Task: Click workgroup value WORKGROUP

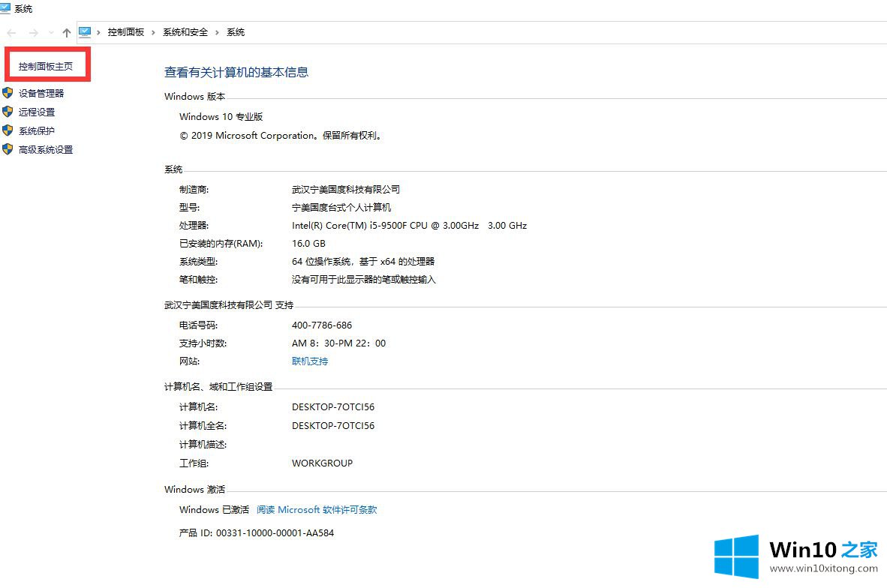Action: (x=323, y=463)
